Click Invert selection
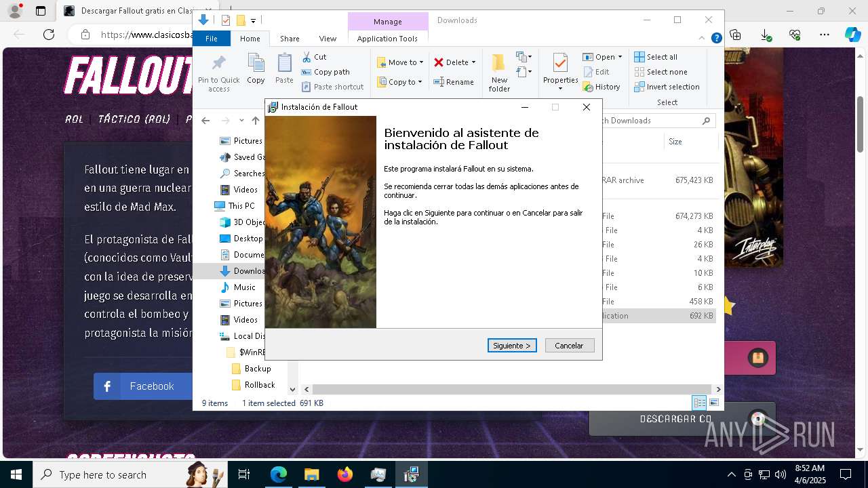This screenshot has width=868, height=488. coord(667,87)
